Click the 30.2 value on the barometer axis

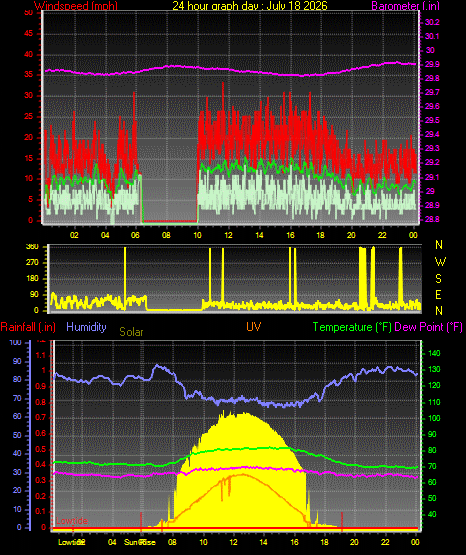[x=432, y=22]
